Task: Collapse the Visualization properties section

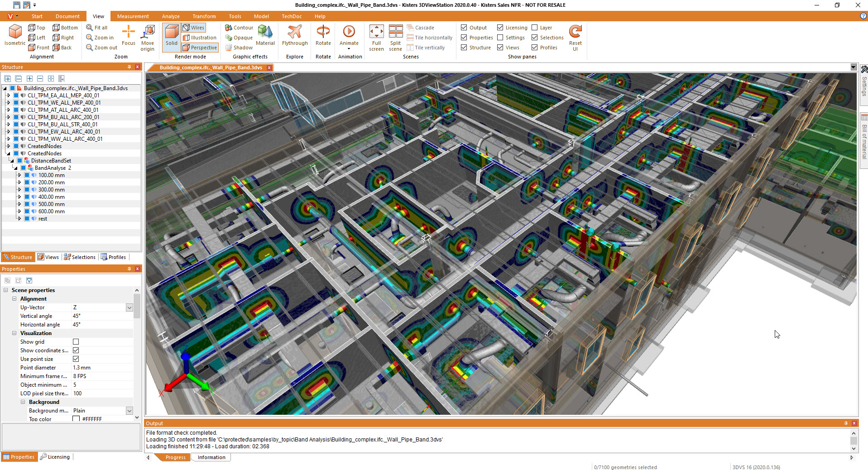Action: point(14,333)
